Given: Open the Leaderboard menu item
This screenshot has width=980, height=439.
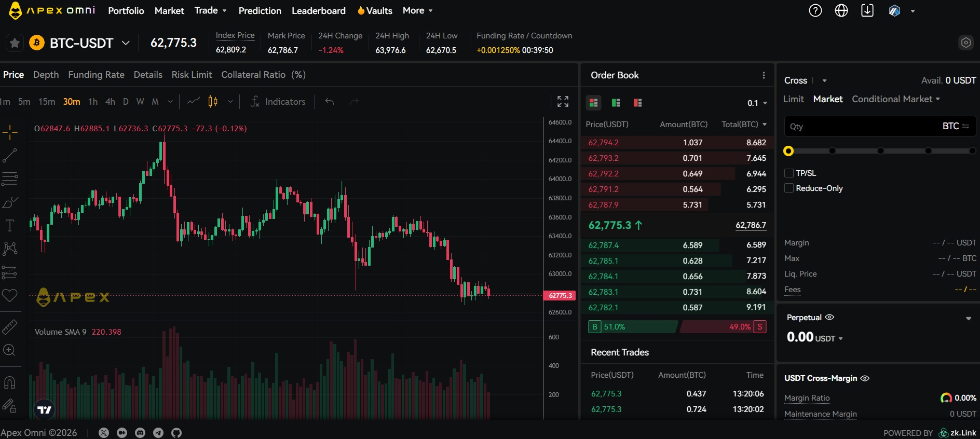Looking at the screenshot, I should [319, 10].
